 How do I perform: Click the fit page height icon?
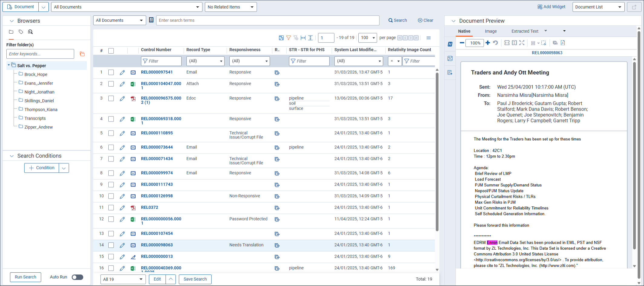click(x=514, y=43)
